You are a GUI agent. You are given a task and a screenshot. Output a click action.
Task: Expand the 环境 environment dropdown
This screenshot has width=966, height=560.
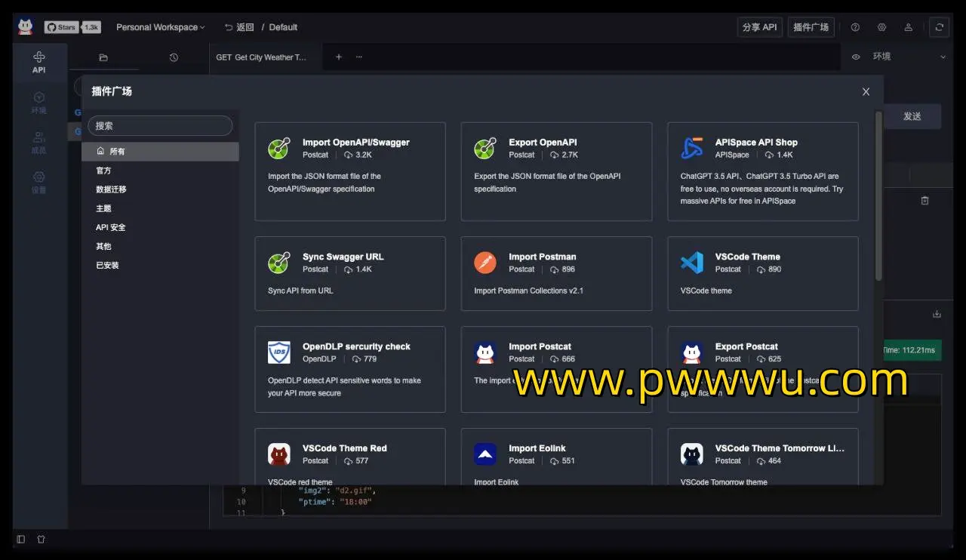[x=943, y=57]
